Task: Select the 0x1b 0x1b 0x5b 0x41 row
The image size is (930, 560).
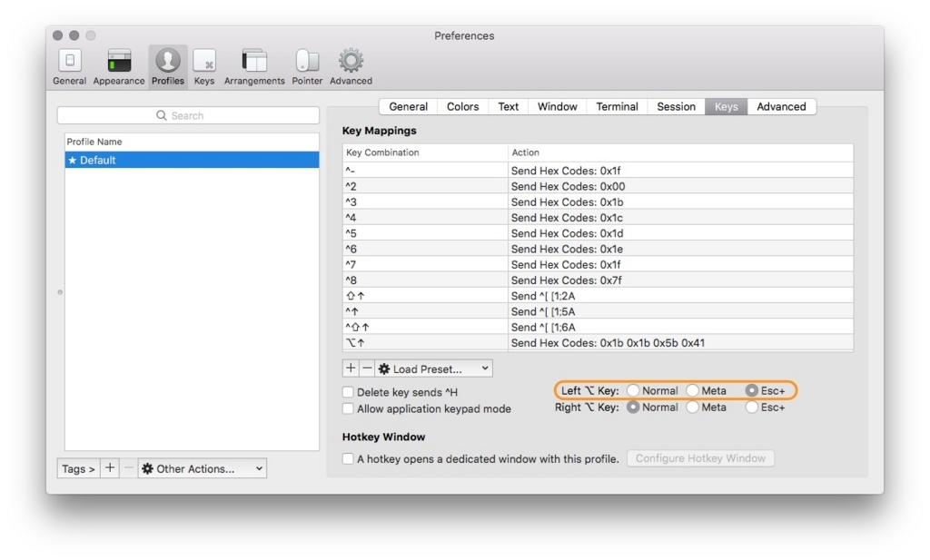Action: click(598, 342)
